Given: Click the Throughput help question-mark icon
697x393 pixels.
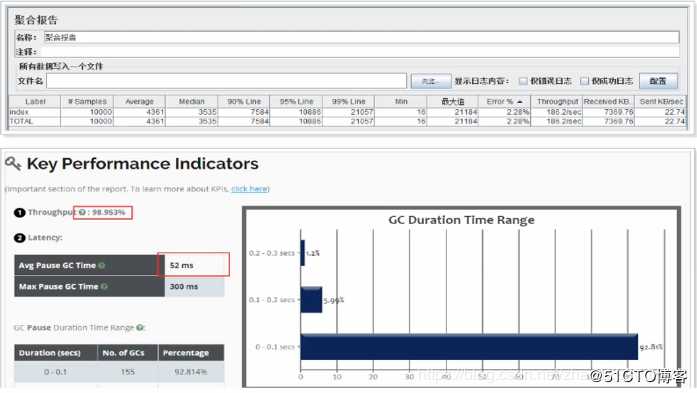Looking at the screenshot, I should (x=82, y=213).
